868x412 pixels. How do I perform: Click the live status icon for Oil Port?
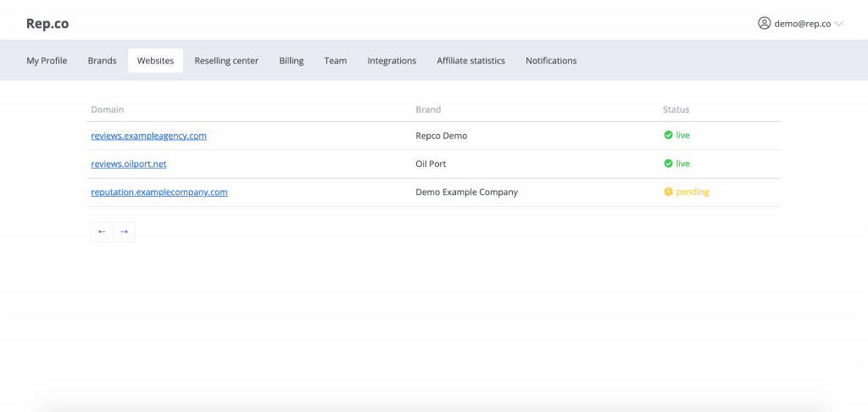pos(668,164)
